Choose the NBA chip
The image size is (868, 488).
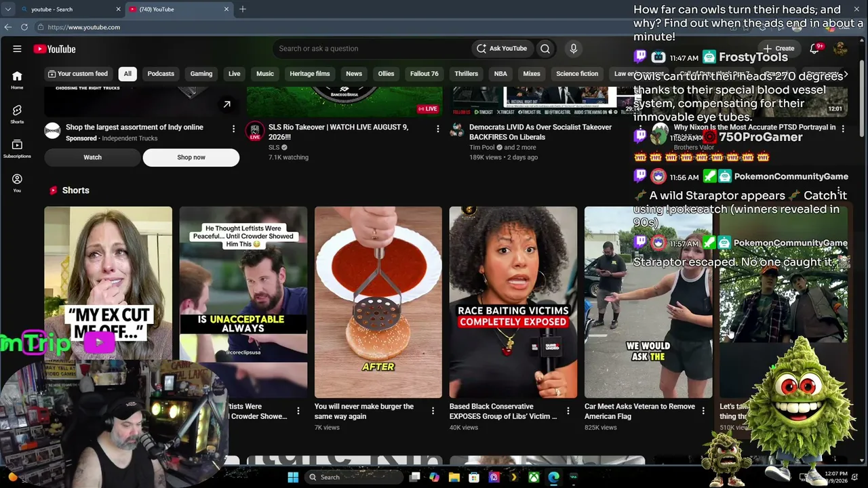click(x=500, y=74)
